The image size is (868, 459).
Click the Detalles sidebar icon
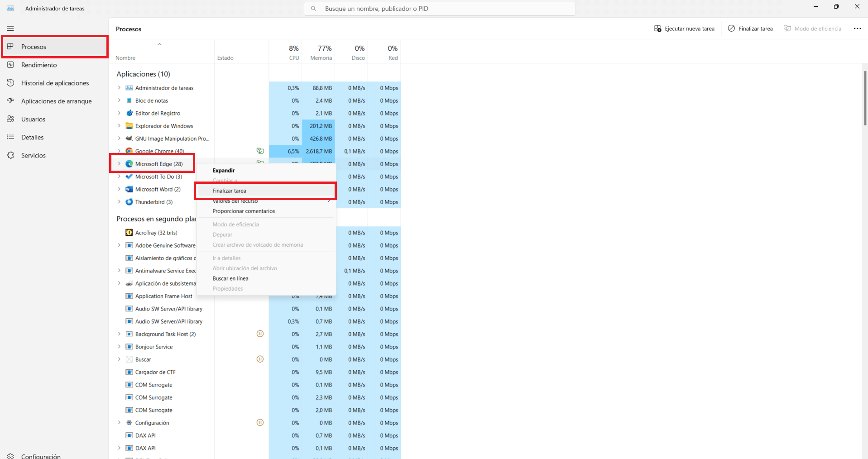point(10,137)
